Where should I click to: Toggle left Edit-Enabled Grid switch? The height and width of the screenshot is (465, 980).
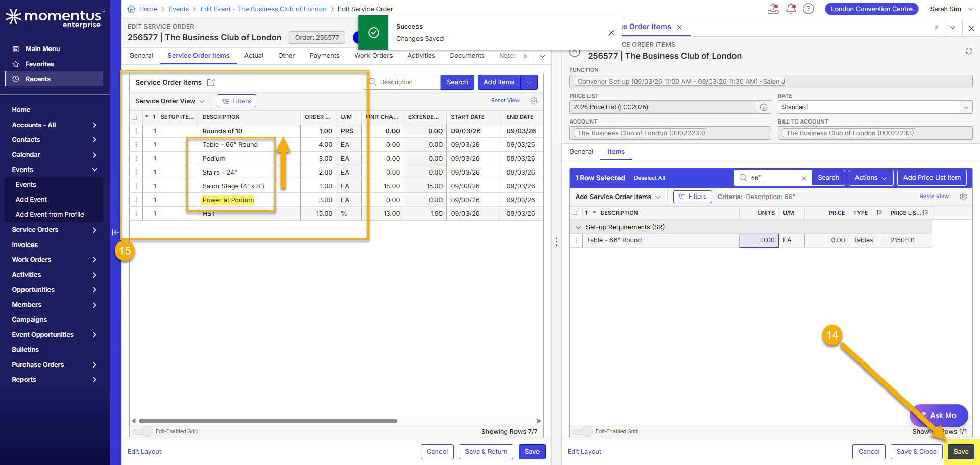coord(142,431)
